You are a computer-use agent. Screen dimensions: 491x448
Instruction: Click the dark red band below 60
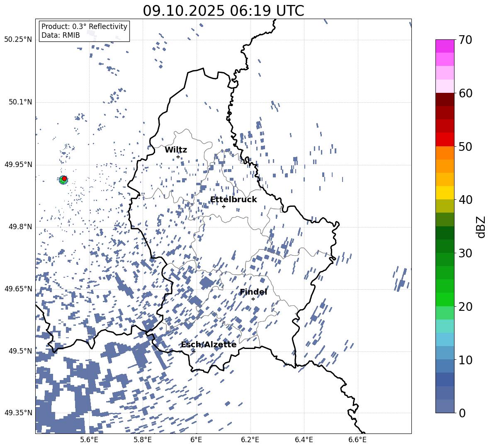pos(445,99)
